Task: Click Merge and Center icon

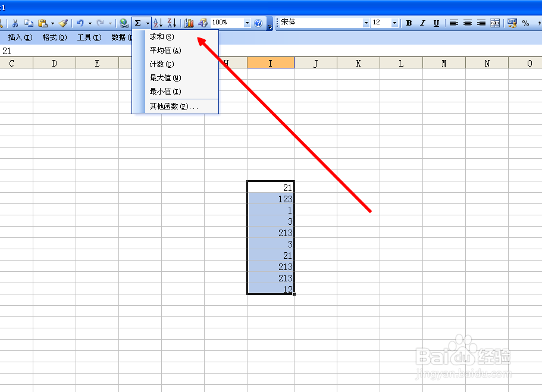Action: (x=495, y=23)
